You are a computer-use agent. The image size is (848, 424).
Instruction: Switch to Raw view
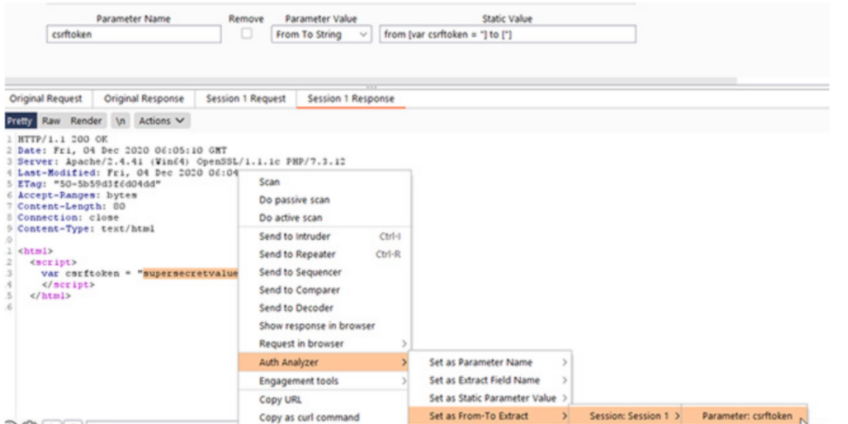coord(51,121)
